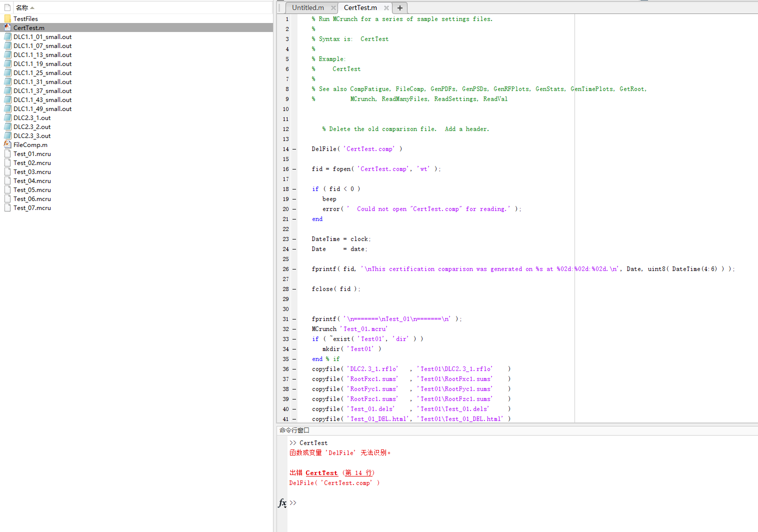Click the fx function hints icon
Screen dimensions: 758x532
281,503
